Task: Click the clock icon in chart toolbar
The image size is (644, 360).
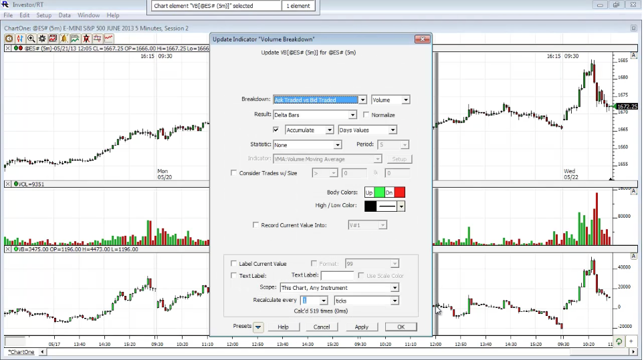Action: click(x=9, y=39)
